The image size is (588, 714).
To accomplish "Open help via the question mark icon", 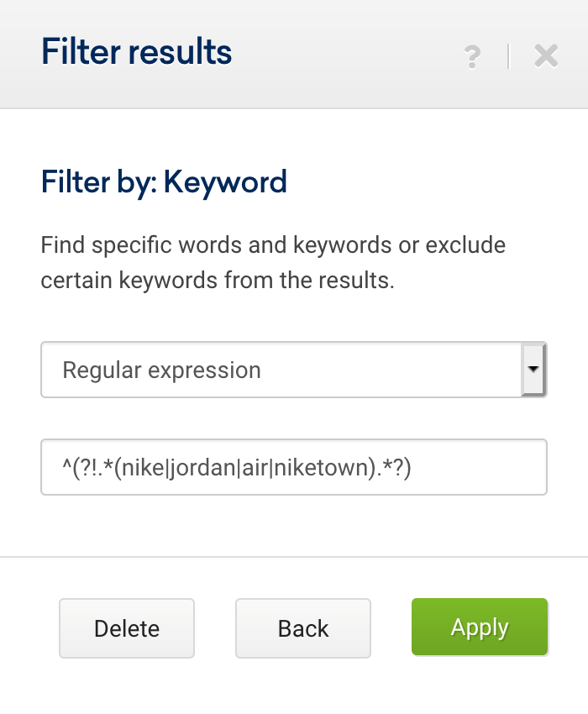I will tap(472, 57).
